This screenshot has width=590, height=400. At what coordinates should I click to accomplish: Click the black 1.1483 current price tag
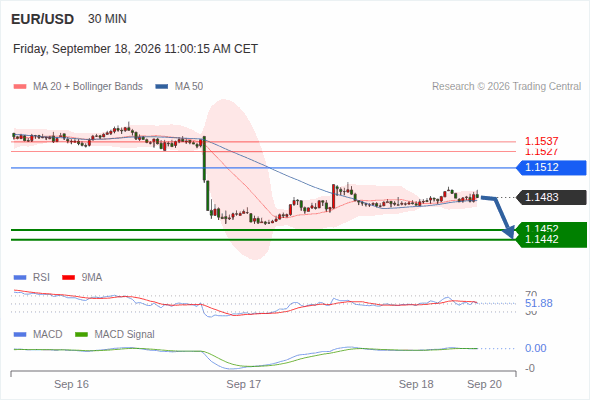[552, 197]
